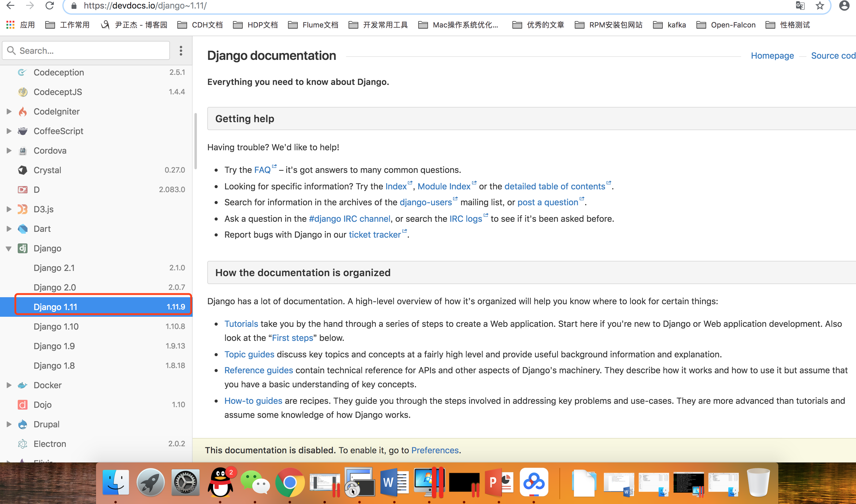The image size is (856, 504).
Task: Select Django 1.8 in sidebar
Action: coord(96,365)
